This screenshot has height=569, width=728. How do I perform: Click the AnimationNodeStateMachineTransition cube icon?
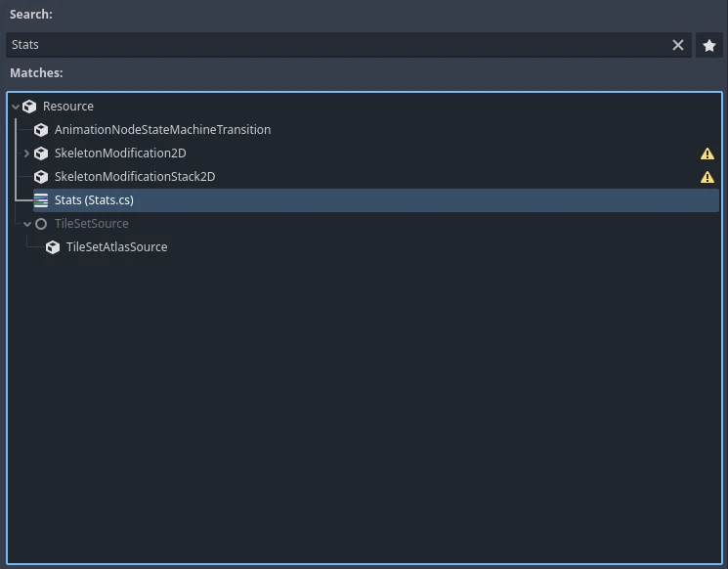[x=41, y=130]
